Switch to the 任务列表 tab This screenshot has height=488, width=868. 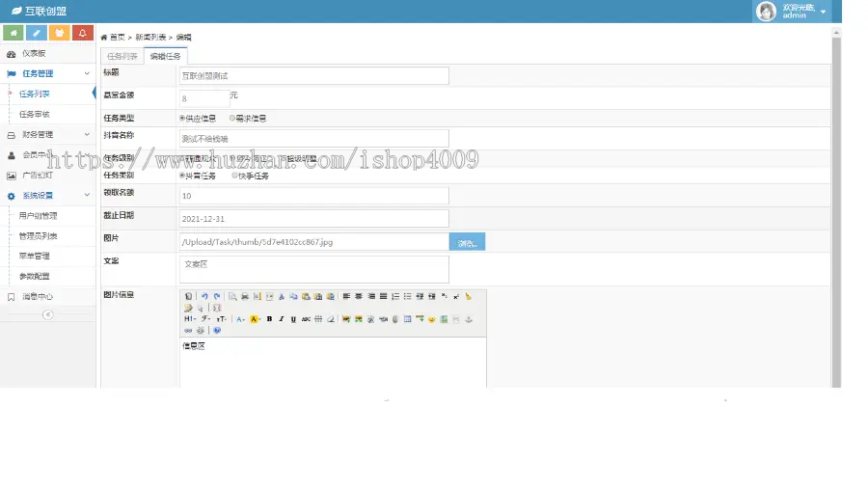coord(122,57)
